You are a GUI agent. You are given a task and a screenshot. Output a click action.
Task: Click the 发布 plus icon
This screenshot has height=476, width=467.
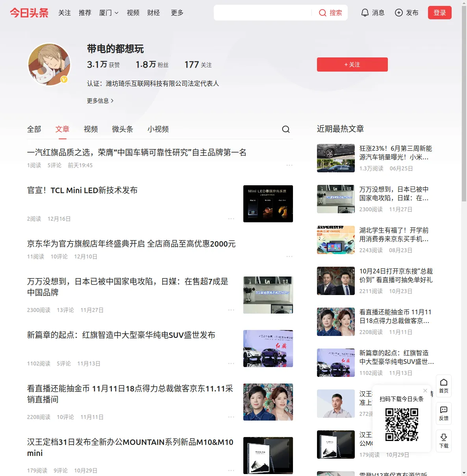point(399,13)
